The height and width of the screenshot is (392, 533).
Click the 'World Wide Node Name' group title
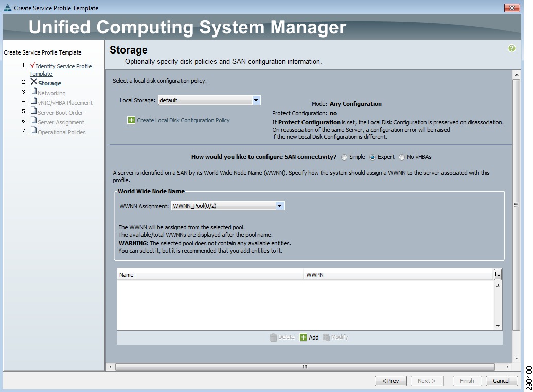[151, 191]
